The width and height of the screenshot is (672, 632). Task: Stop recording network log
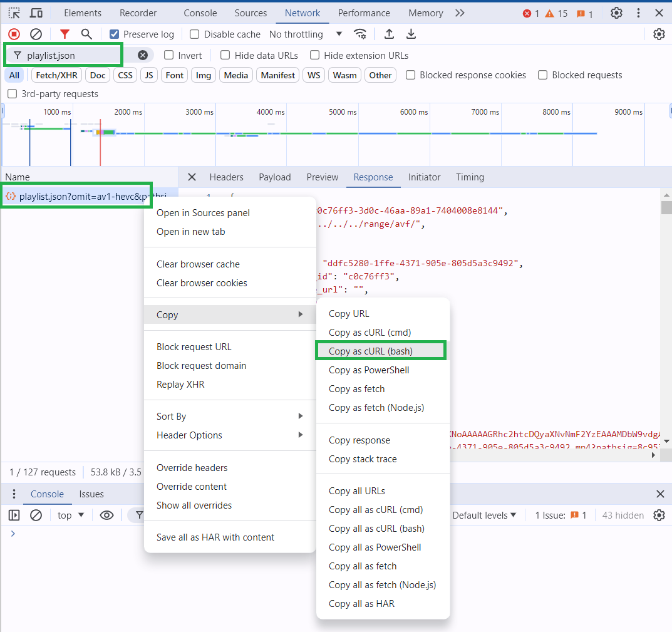pyautogui.click(x=14, y=34)
